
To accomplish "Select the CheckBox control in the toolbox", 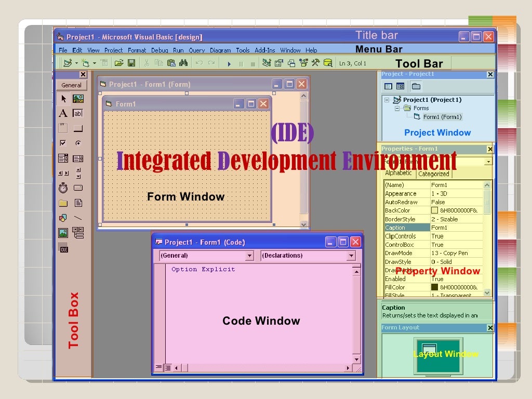I will point(63,143).
